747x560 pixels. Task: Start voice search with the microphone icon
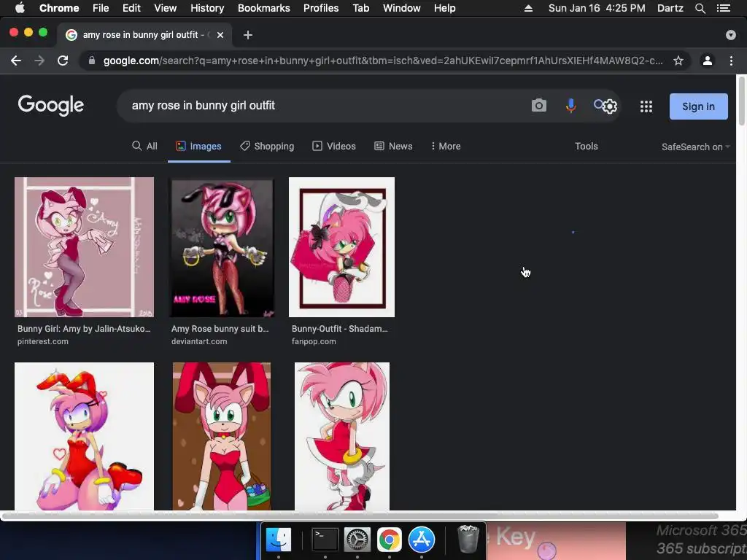coord(570,105)
